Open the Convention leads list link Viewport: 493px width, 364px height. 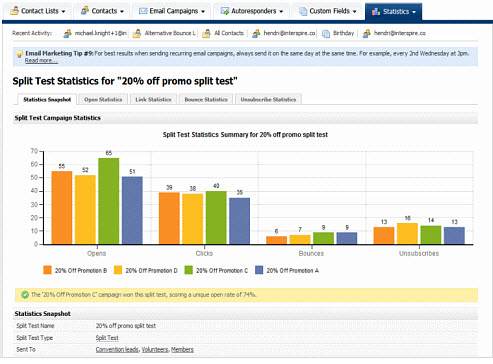[x=117, y=349]
